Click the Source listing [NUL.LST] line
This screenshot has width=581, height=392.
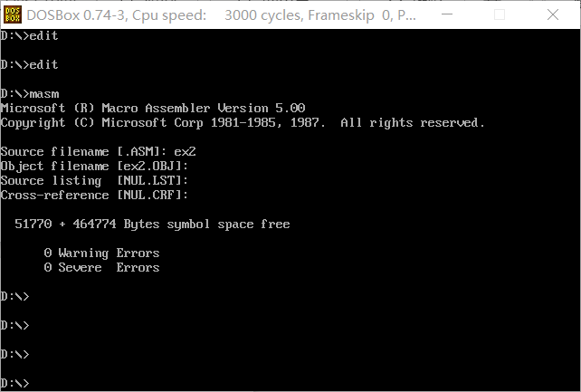[94, 181]
